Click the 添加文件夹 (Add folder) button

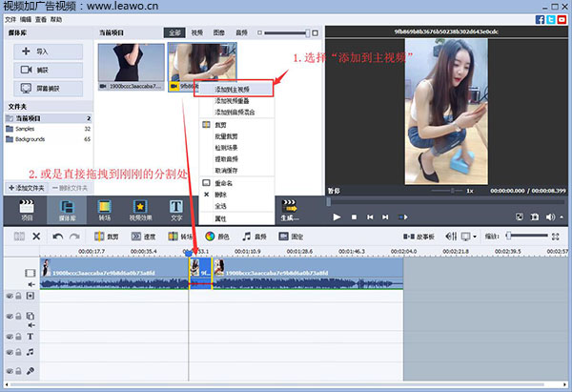point(27,188)
